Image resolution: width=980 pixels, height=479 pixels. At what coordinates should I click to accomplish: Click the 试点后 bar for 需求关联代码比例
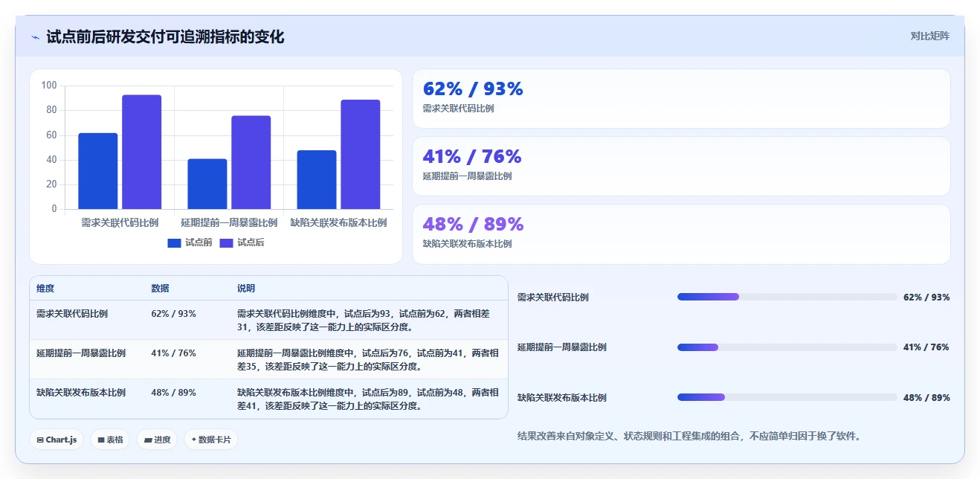[x=142, y=152]
